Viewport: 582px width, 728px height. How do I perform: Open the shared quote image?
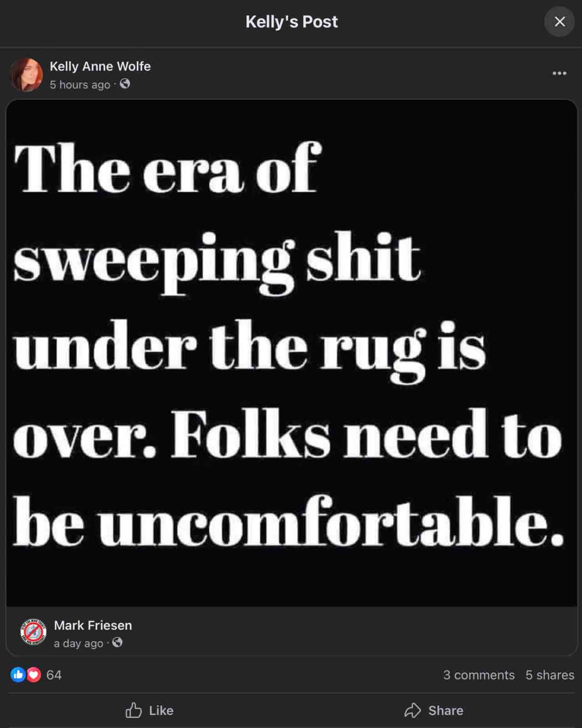click(291, 353)
